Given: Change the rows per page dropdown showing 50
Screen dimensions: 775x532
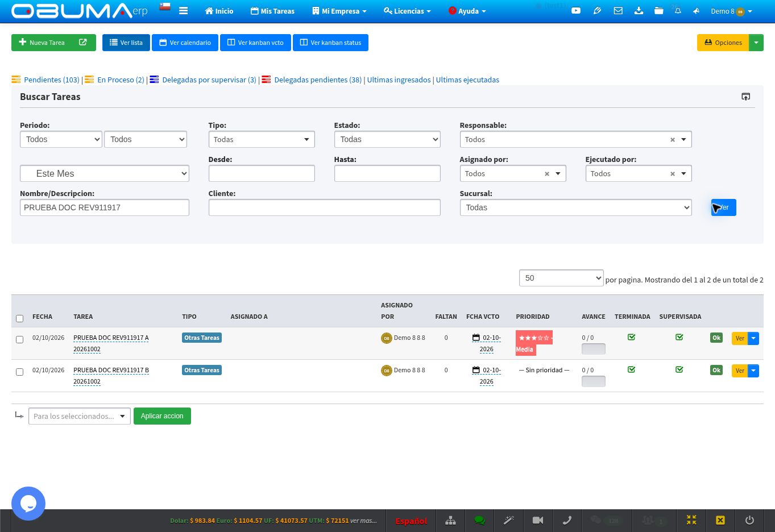Looking at the screenshot, I should coord(561,278).
